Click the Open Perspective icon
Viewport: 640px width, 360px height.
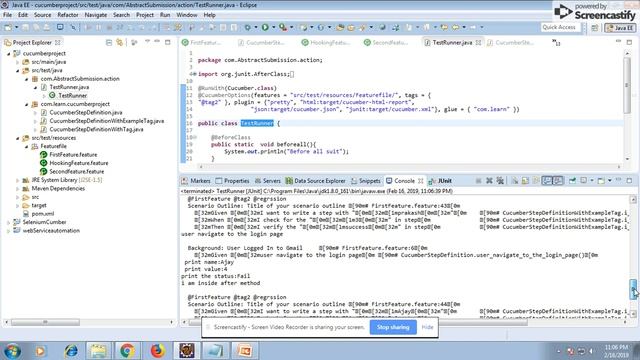click(x=595, y=28)
